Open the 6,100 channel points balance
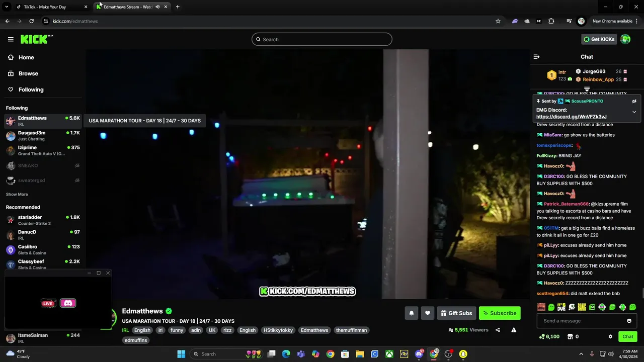This screenshot has height=362, width=644. click(x=549, y=336)
